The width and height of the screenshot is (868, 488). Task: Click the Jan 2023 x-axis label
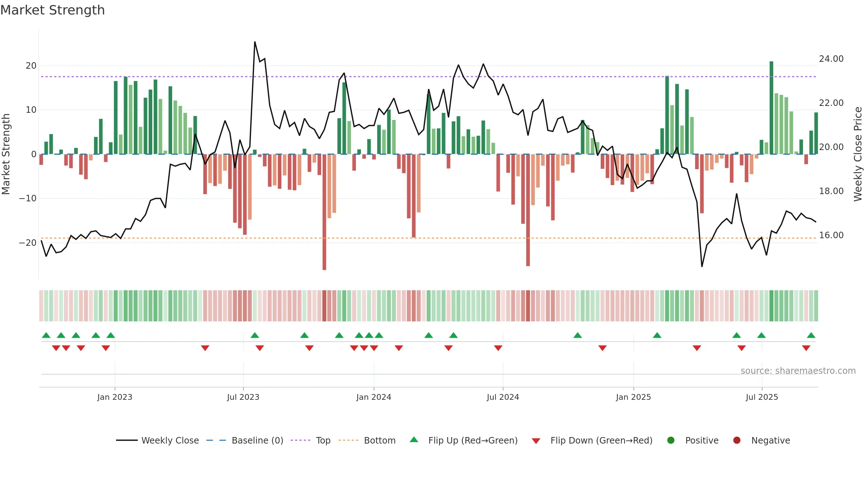(x=115, y=397)
